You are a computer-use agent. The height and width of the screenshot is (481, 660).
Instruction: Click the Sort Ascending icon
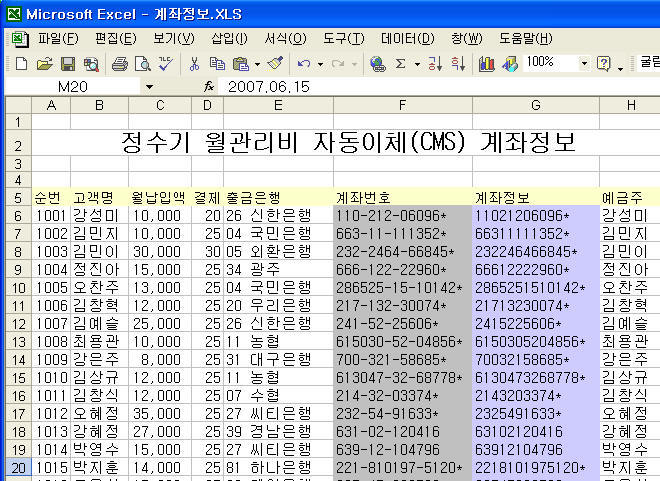[435, 64]
